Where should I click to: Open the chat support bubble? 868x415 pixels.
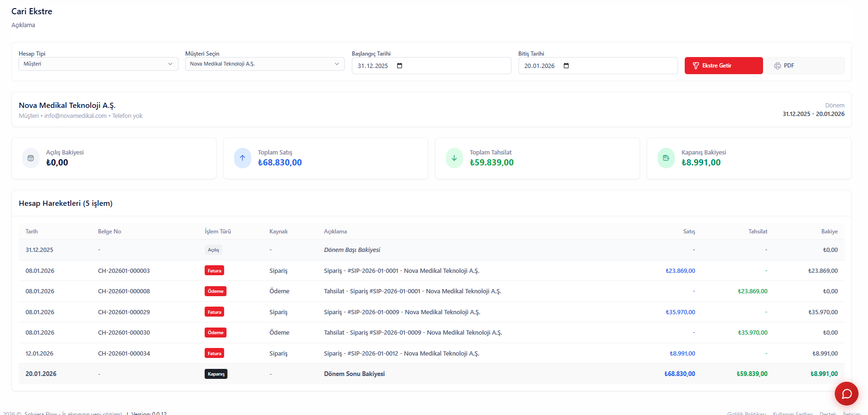(846, 394)
